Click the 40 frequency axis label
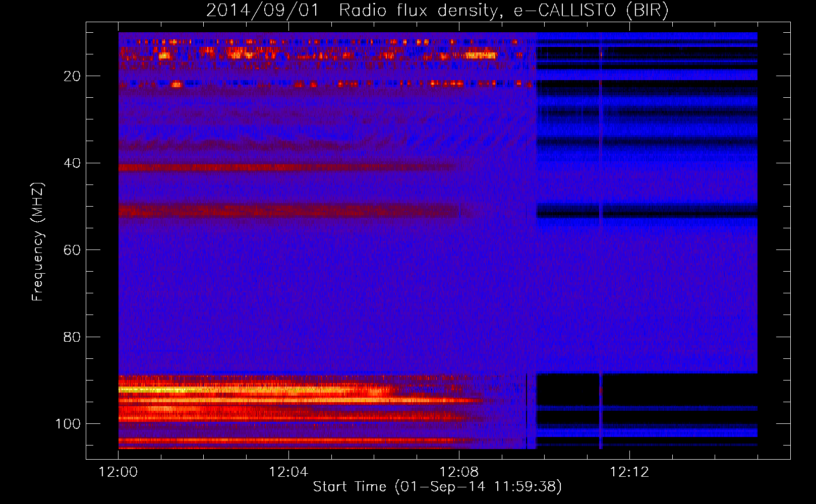Image resolution: width=816 pixels, height=504 pixels. [72, 163]
